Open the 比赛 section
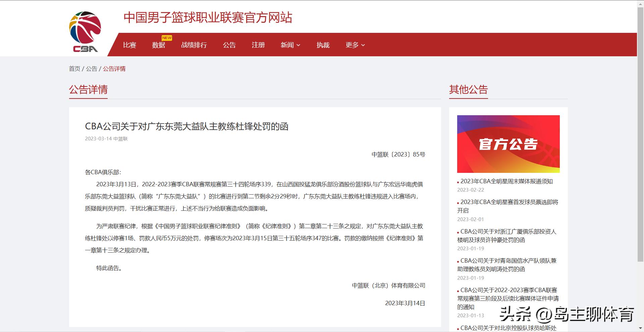The image size is (644, 332). point(129,45)
